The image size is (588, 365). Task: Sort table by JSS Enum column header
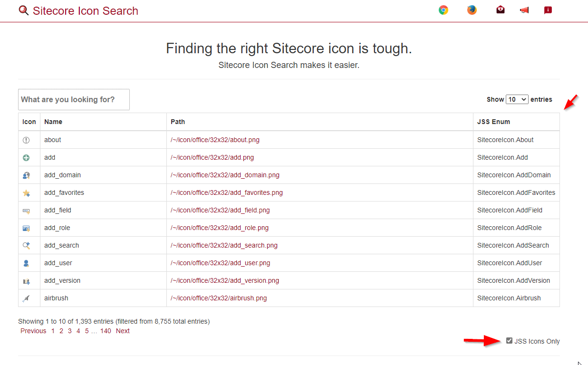(516, 122)
